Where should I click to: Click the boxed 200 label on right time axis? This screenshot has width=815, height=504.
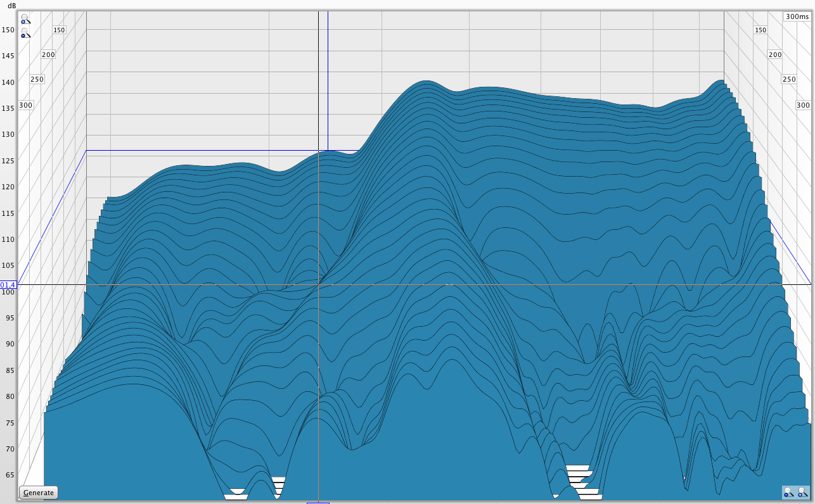tap(775, 55)
